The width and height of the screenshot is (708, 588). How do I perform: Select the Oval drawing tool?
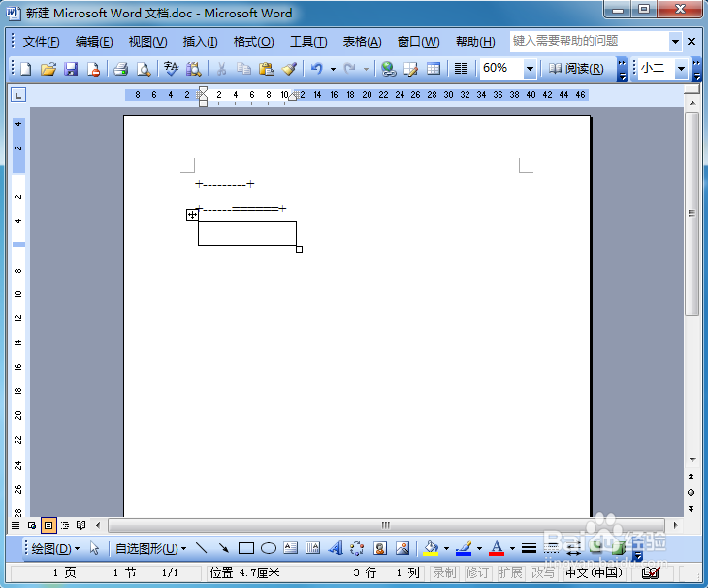tap(269, 548)
